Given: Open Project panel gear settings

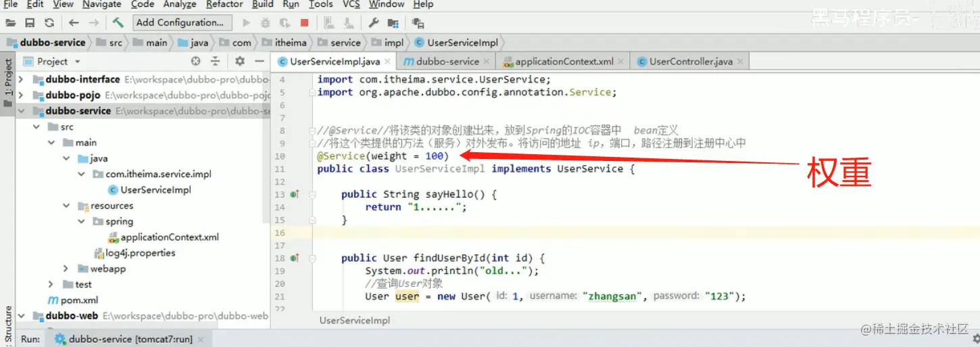Looking at the screenshot, I should 239,61.
